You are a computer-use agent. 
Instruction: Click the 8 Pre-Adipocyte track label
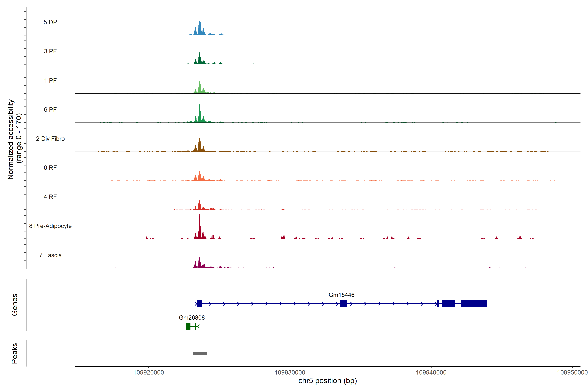[50, 226]
